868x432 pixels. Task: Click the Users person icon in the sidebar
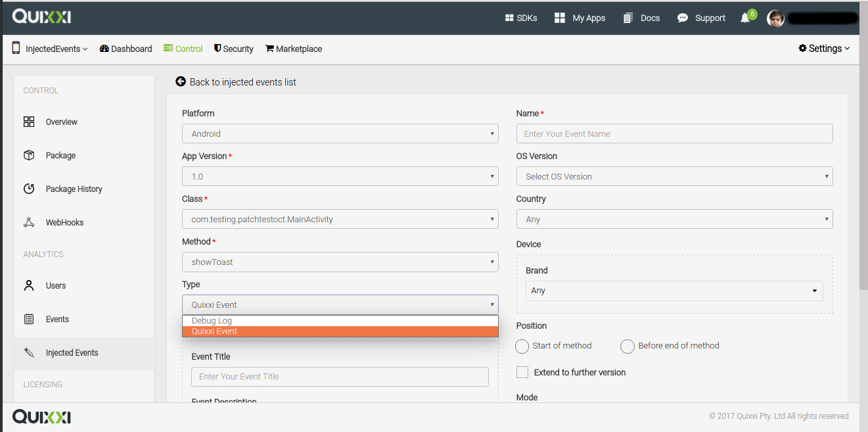point(29,285)
